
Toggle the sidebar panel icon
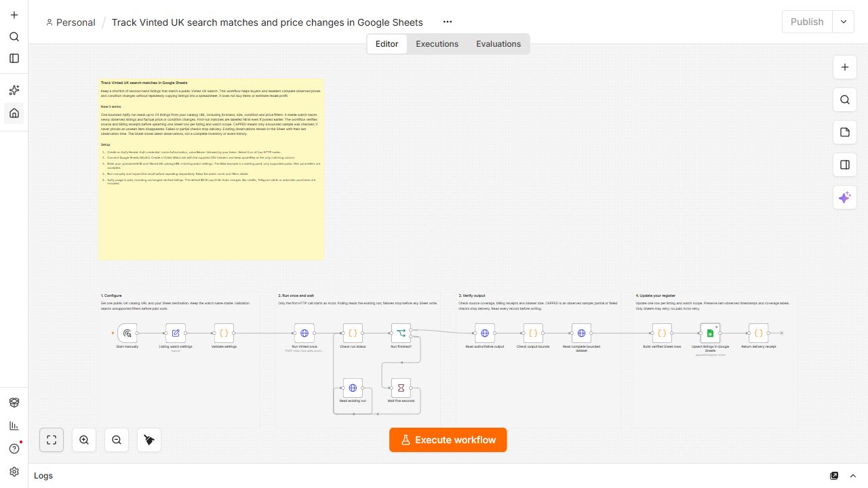coord(14,58)
